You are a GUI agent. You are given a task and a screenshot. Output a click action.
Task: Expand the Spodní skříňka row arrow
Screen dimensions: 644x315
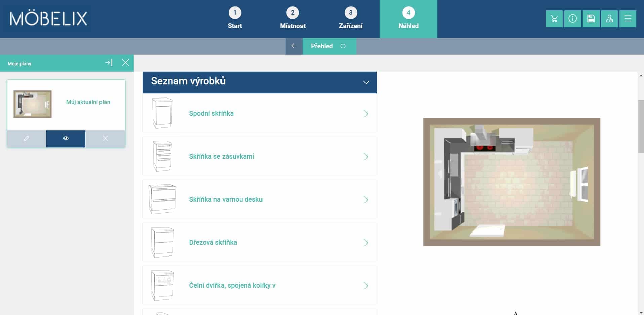point(366,114)
